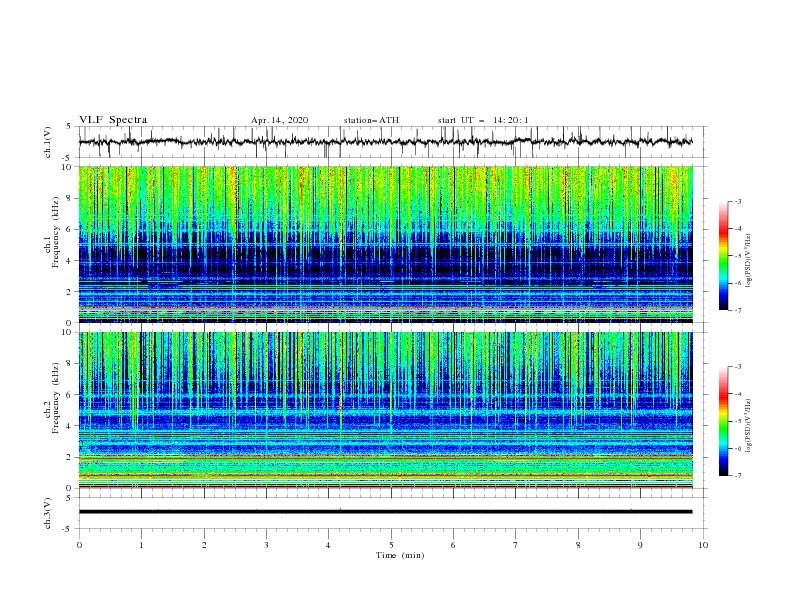This screenshot has height=612, width=792.
Task: Click the -7 label below ch.2 colorbar
Action: (x=737, y=475)
